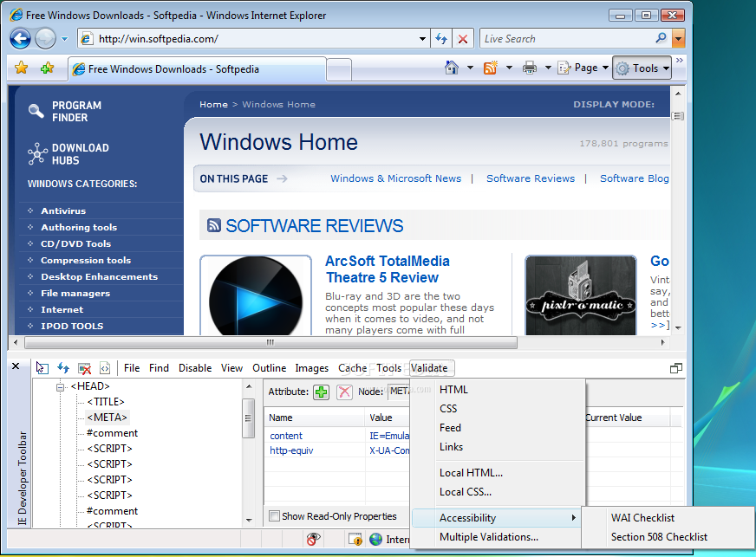Toggle Show Read-Only Properties checkbox

coord(275,516)
